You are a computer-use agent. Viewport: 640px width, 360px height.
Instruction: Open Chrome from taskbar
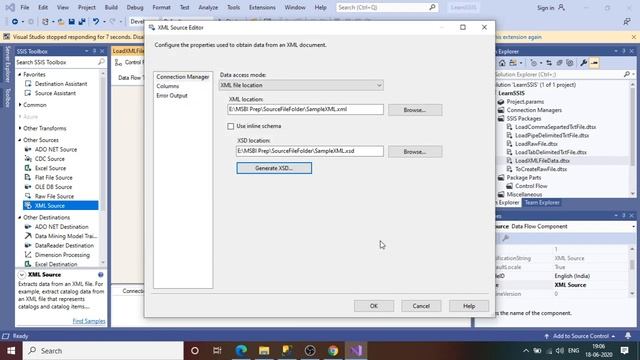(333, 351)
